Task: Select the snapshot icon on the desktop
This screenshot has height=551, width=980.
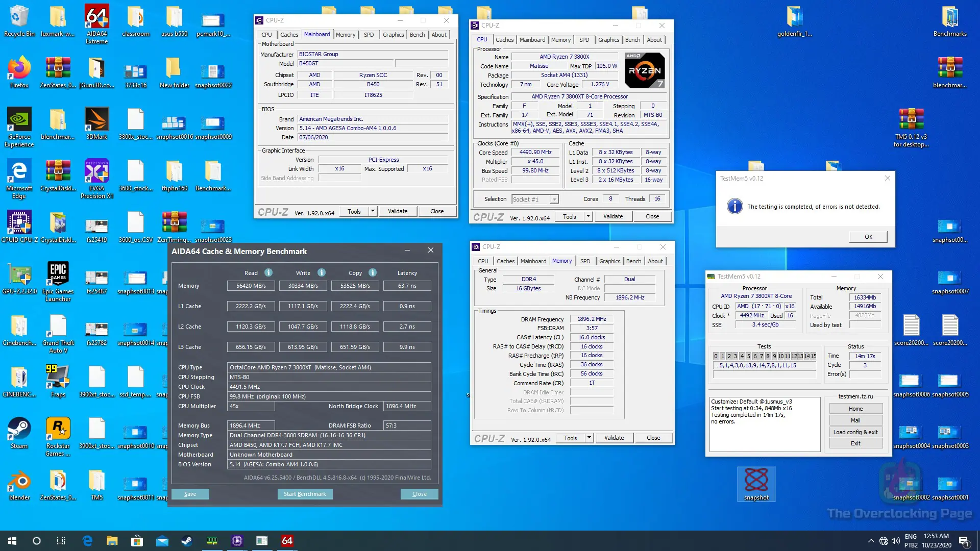Action: 756,484
